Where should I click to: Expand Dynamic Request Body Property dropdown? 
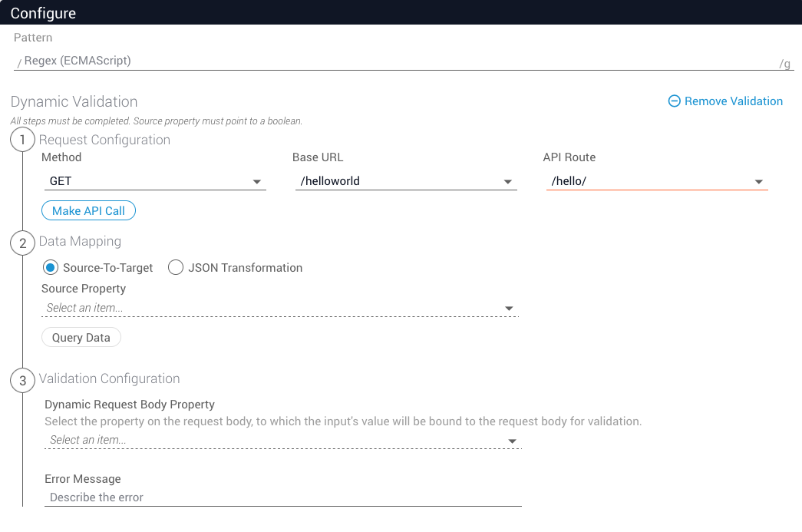coord(282,441)
